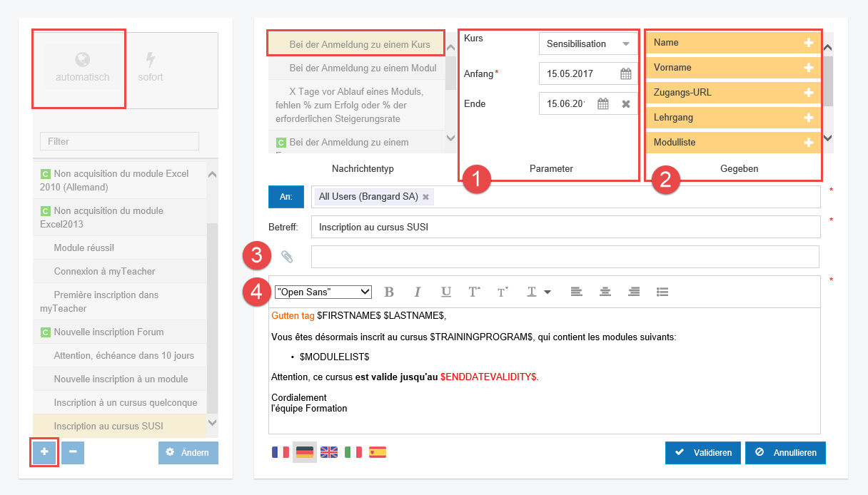Click the Betreff subject input field
This screenshot has width=868, height=495.
tap(565, 228)
